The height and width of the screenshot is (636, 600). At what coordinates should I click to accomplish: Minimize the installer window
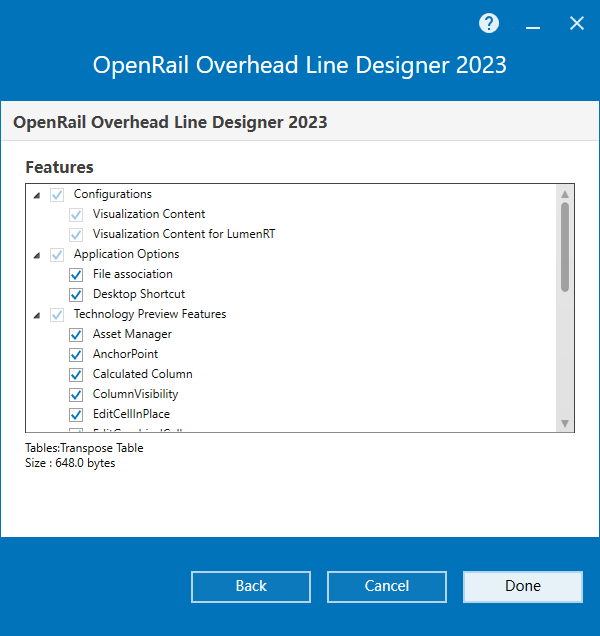click(x=533, y=27)
